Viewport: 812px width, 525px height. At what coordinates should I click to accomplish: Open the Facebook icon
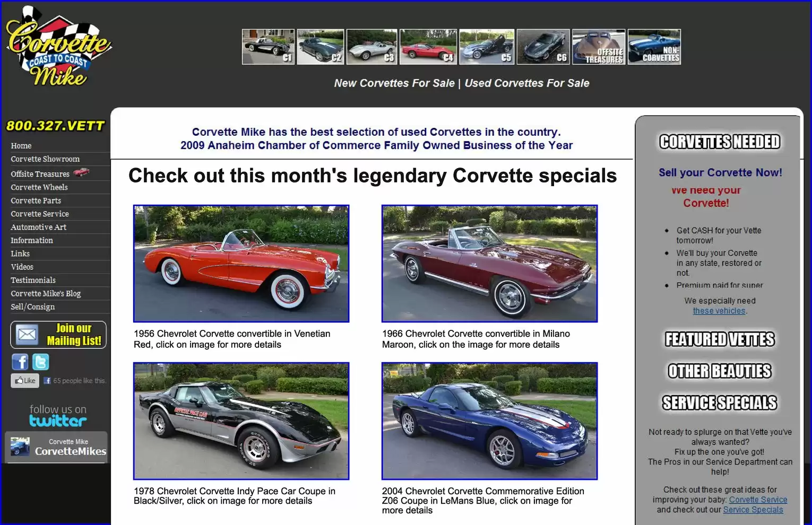[x=20, y=362]
